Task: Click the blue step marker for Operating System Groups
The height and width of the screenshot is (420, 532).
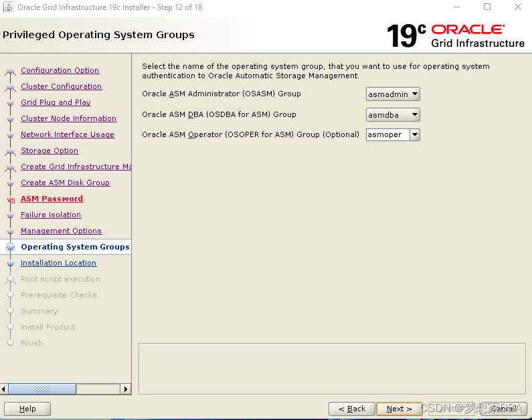Action: coord(11,247)
